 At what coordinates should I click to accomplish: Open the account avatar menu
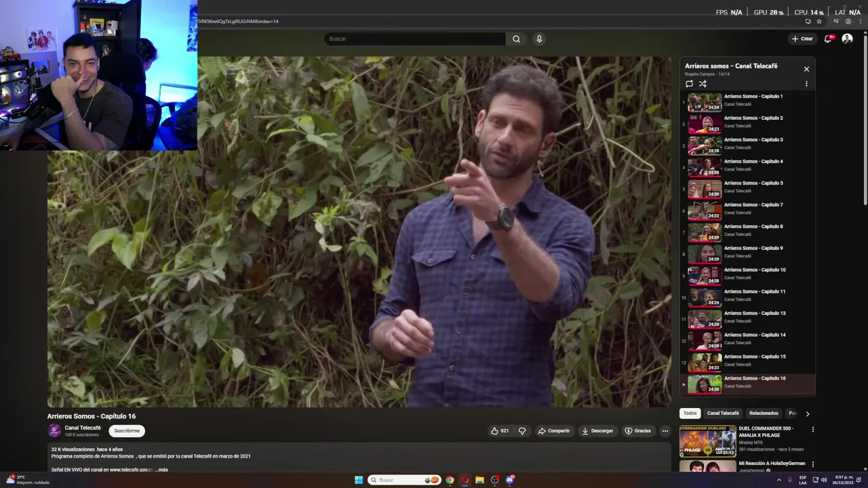tap(847, 39)
